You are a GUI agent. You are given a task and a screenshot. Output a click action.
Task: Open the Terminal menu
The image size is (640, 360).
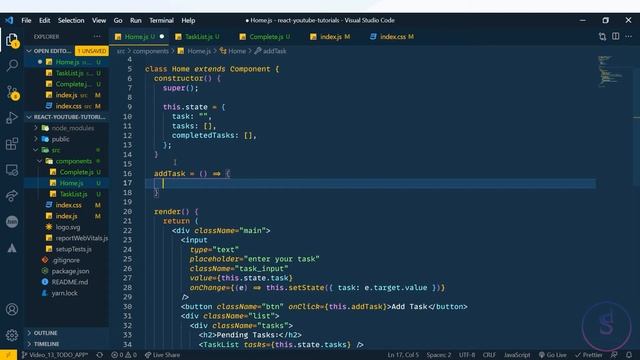tap(161, 20)
